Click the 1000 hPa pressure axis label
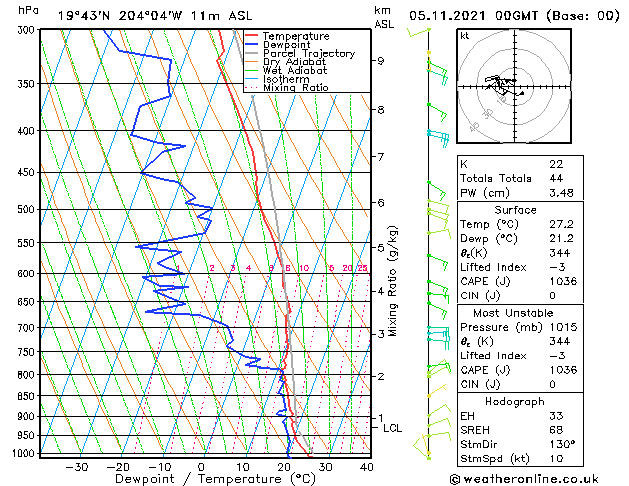This screenshot has width=629, height=486. pyautogui.click(x=25, y=453)
